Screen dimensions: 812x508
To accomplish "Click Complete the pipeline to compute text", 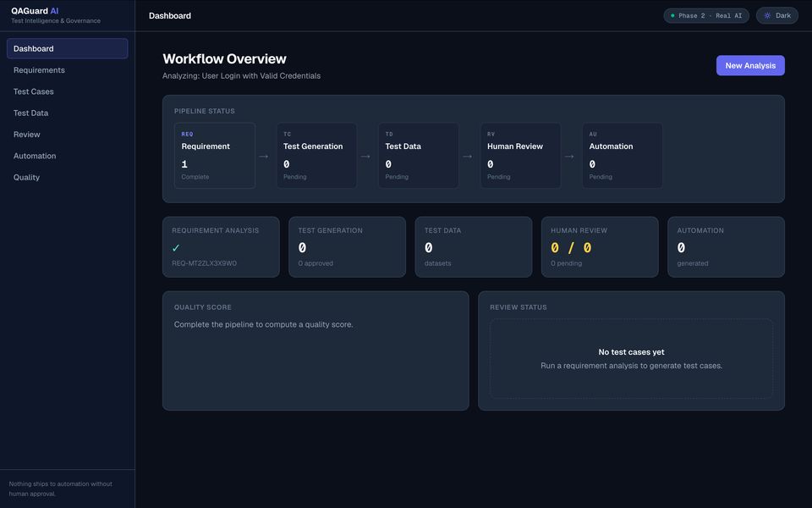I will tap(264, 324).
